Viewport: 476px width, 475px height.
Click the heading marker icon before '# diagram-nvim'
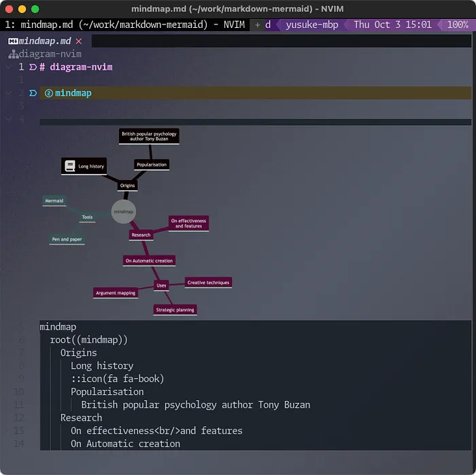click(x=33, y=67)
